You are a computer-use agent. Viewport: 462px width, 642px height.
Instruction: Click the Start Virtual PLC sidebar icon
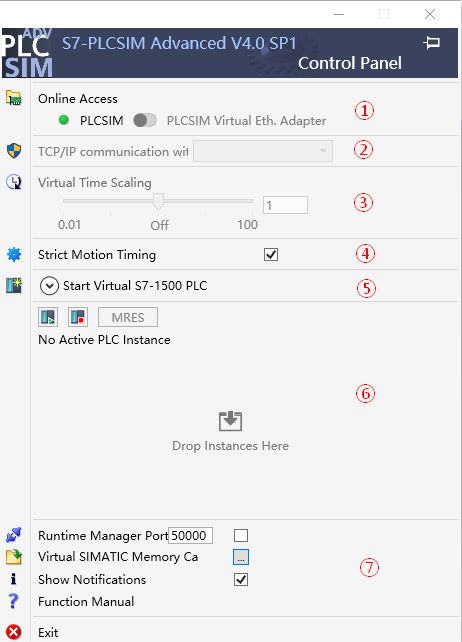(x=14, y=285)
